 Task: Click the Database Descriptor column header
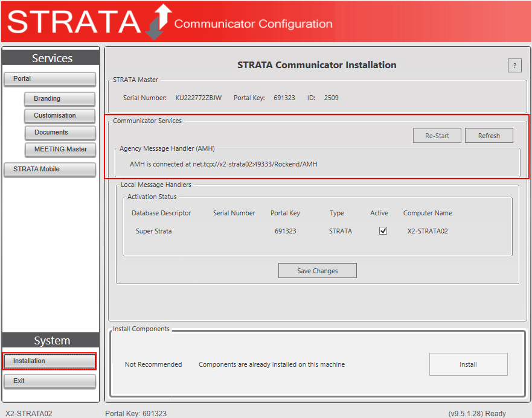[161, 213]
